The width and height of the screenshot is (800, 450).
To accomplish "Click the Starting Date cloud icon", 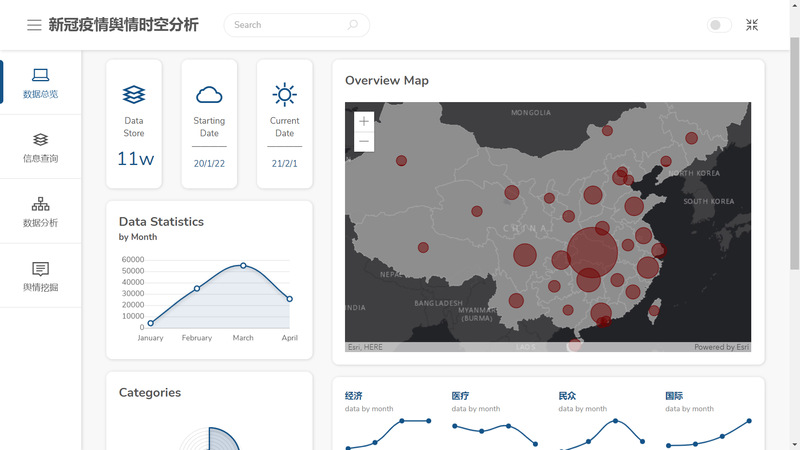I will (209, 95).
